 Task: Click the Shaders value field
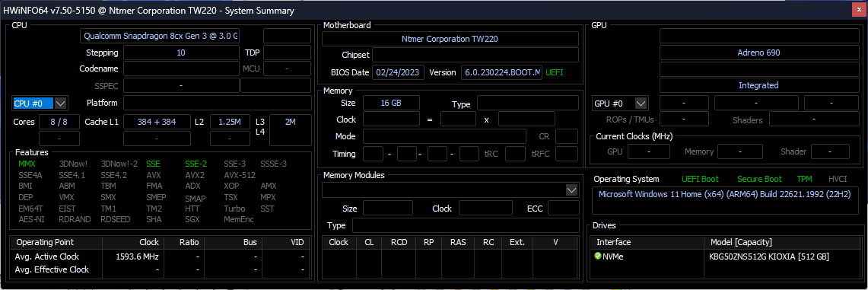[813, 120]
